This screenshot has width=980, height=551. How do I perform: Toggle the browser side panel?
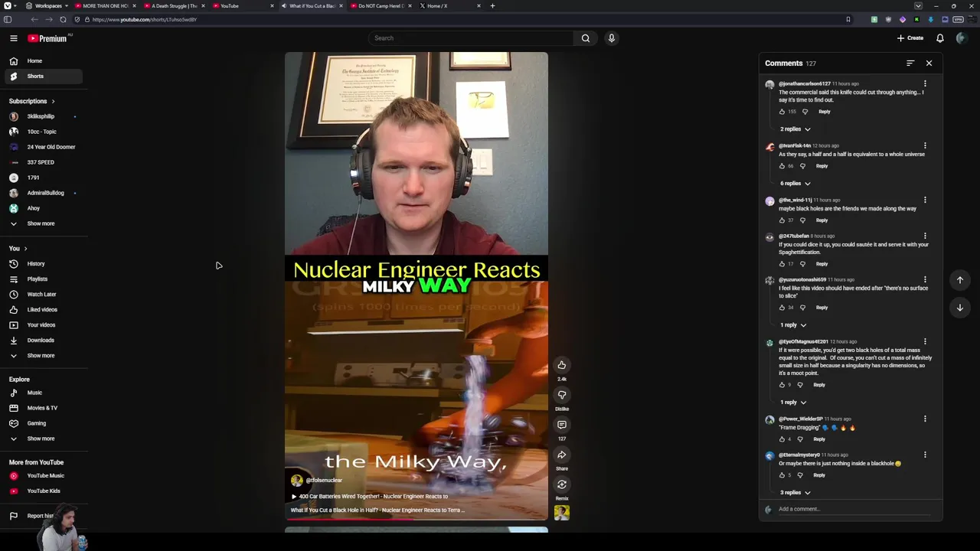click(7, 19)
